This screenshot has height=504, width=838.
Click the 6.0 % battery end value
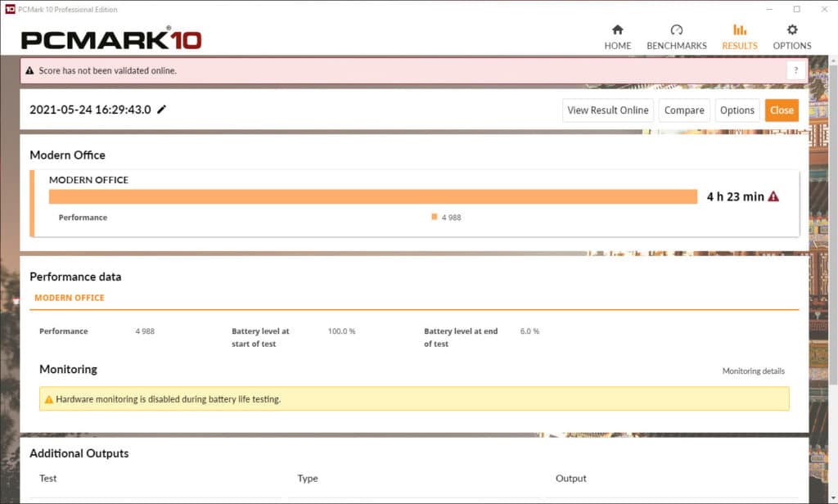[x=529, y=331]
